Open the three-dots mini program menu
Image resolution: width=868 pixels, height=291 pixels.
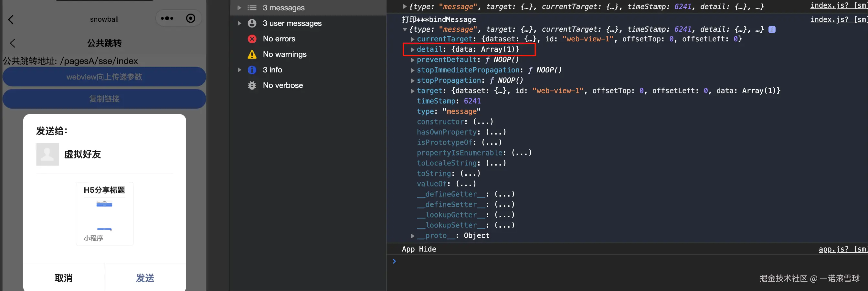pos(167,18)
